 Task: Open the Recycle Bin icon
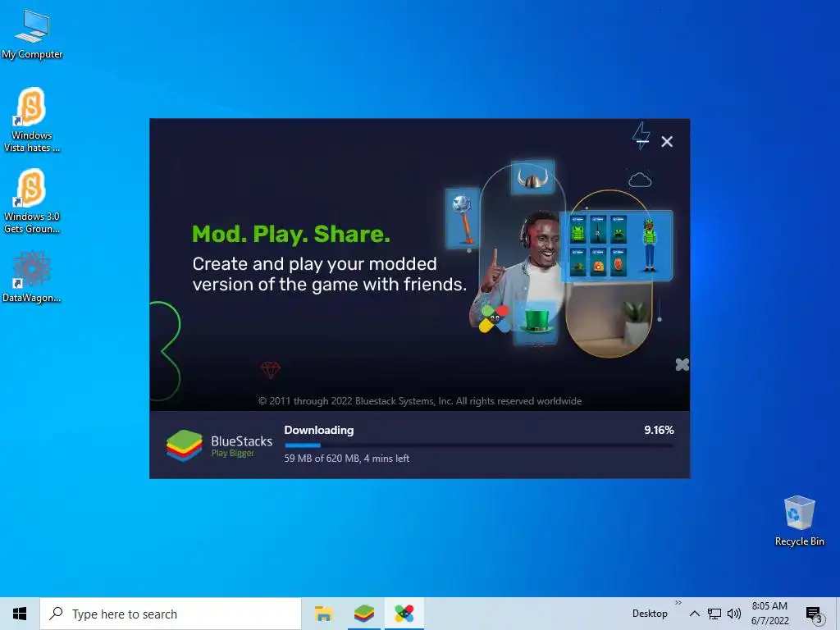coord(799,521)
